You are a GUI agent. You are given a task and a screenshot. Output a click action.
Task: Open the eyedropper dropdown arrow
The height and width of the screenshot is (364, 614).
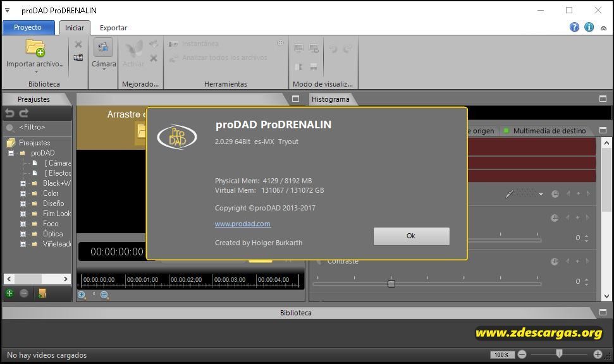point(541,194)
